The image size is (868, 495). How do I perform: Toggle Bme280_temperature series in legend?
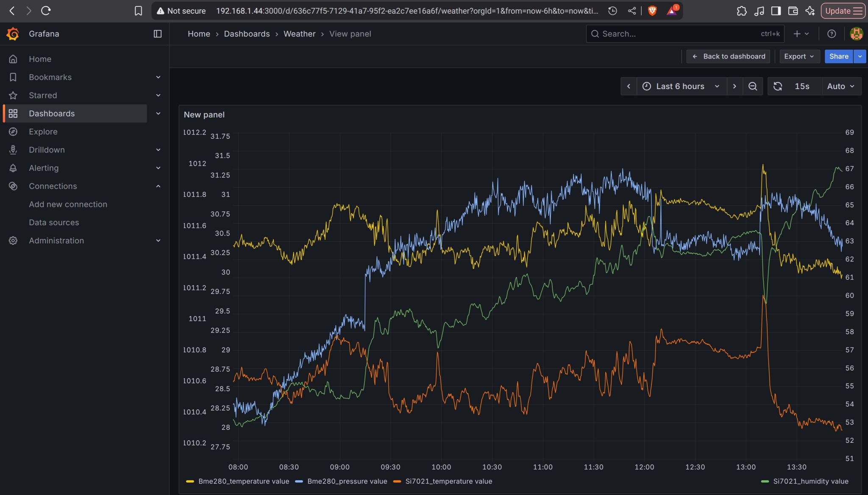coord(243,481)
